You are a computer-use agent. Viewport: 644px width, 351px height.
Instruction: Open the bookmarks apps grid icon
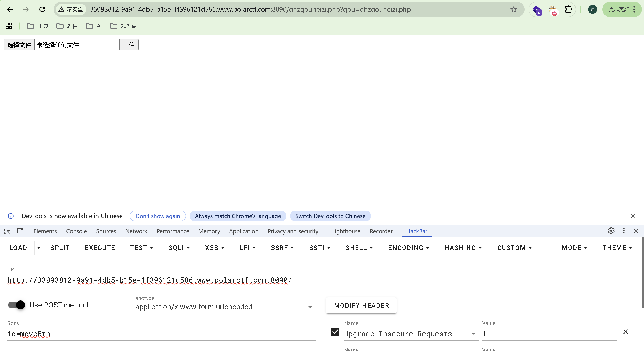[x=9, y=26]
